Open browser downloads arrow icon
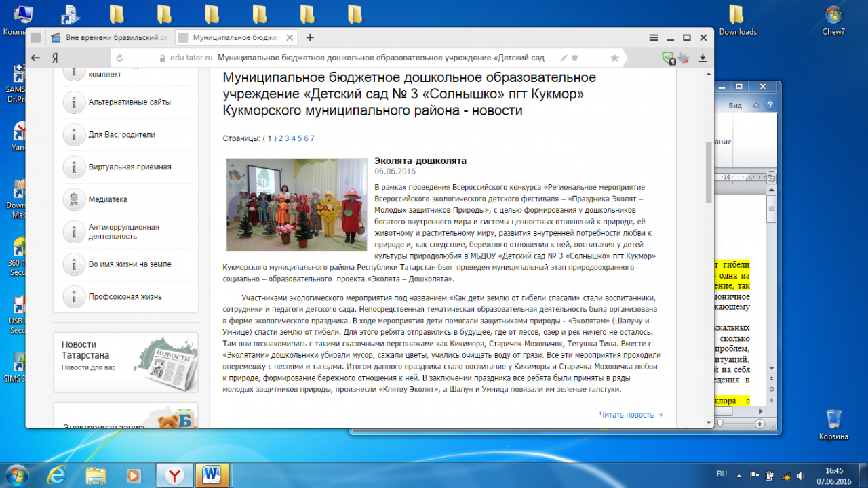Viewport: 868px width, 488px height. [x=703, y=58]
